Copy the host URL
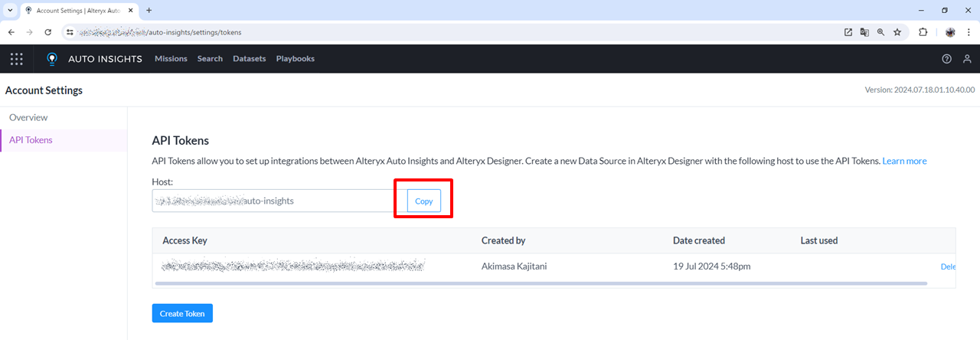The image size is (980, 340). (423, 201)
